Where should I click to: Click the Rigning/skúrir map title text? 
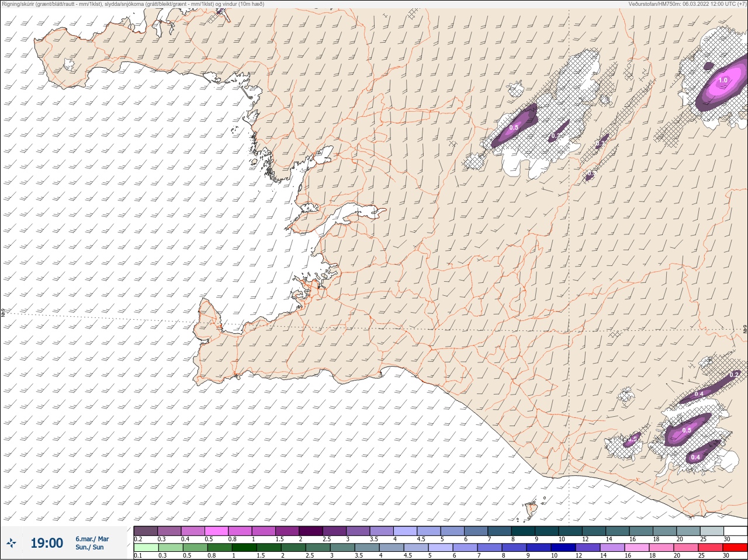tap(133, 4)
